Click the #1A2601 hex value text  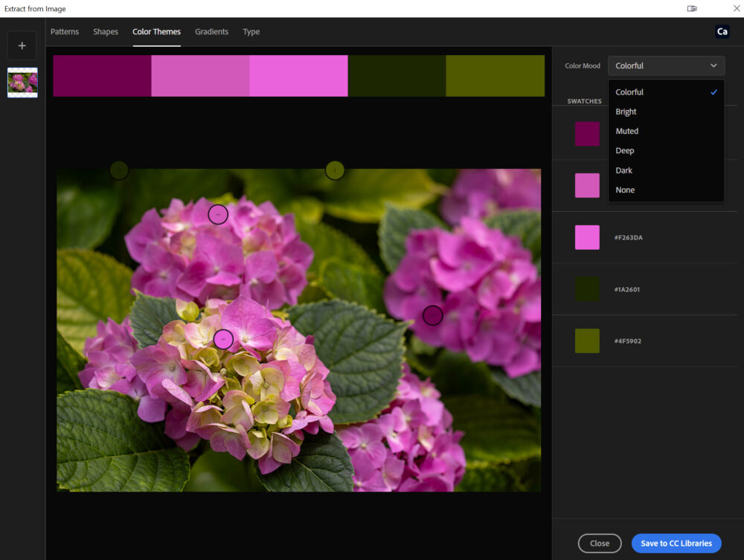626,289
